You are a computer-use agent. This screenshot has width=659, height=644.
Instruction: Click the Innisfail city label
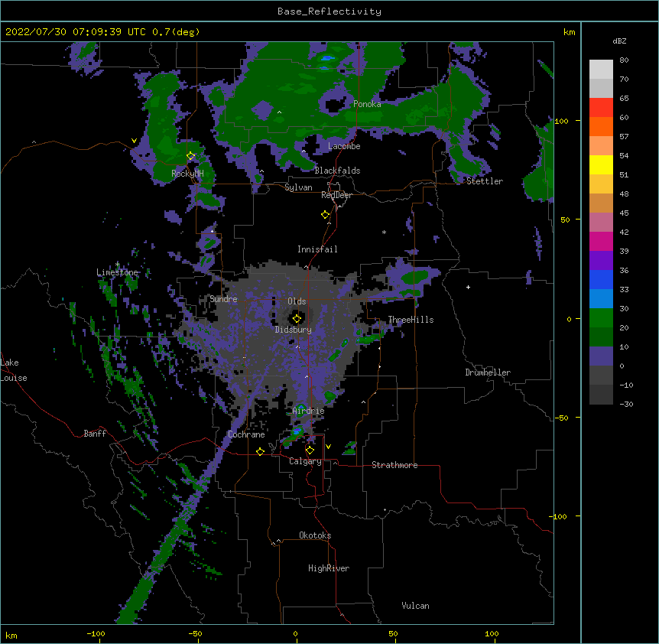[317, 249]
